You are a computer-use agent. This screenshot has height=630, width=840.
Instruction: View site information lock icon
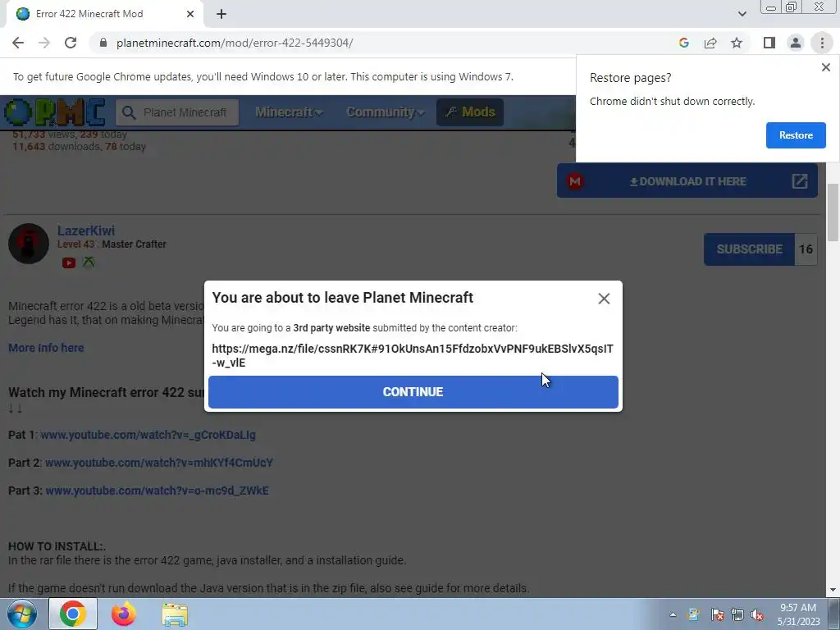click(x=103, y=43)
